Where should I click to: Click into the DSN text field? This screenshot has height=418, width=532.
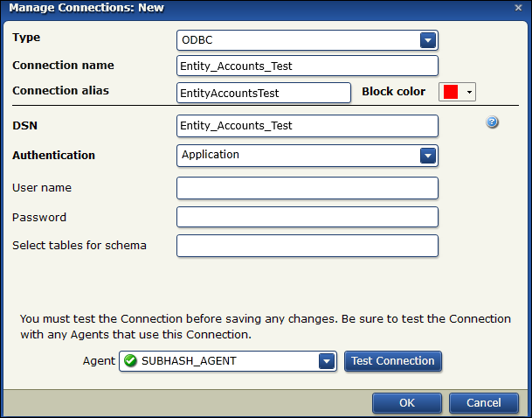tap(307, 126)
